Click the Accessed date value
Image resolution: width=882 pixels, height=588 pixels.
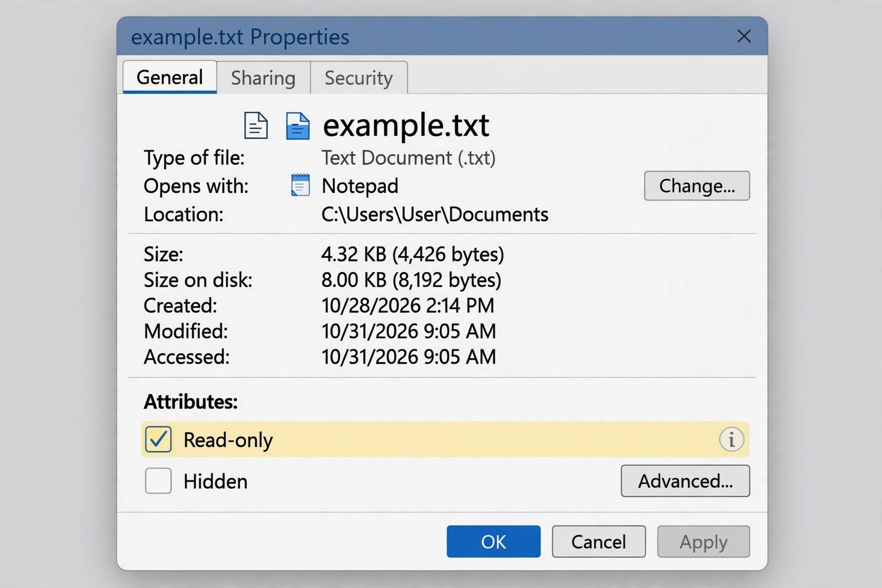pyautogui.click(x=409, y=357)
